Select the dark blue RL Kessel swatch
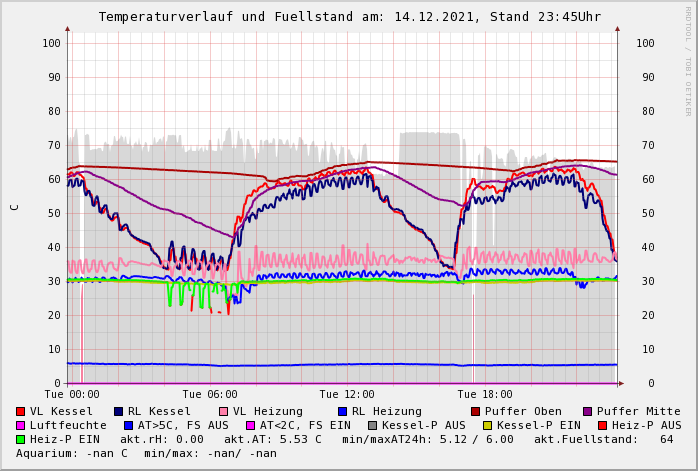 pyautogui.click(x=119, y=412)
